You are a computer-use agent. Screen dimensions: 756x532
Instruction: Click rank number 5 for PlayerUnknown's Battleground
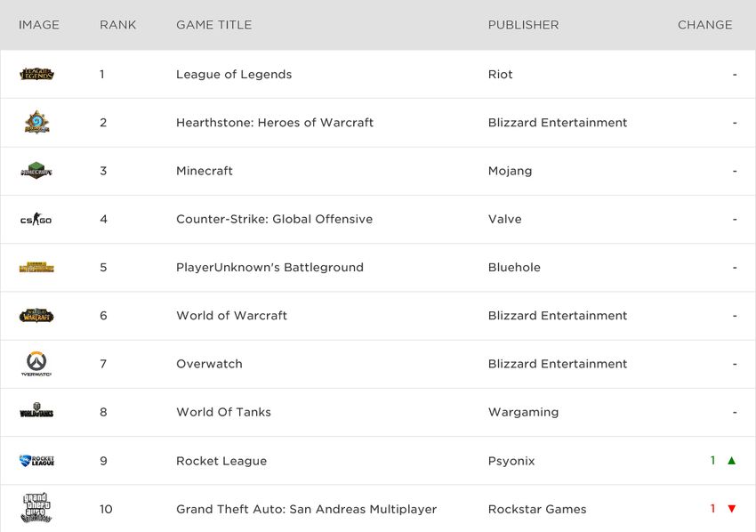(x=103, y=267)
